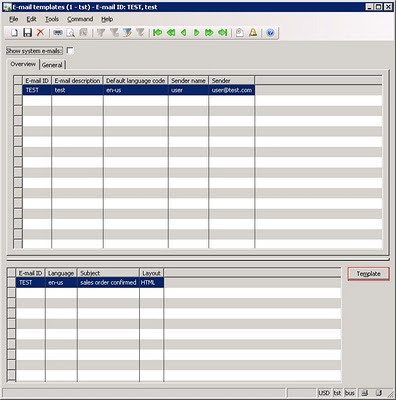The width and height of the screenshot is (396, 400).
Task: Click Language column header in lower grid
Action: (61, 273)
